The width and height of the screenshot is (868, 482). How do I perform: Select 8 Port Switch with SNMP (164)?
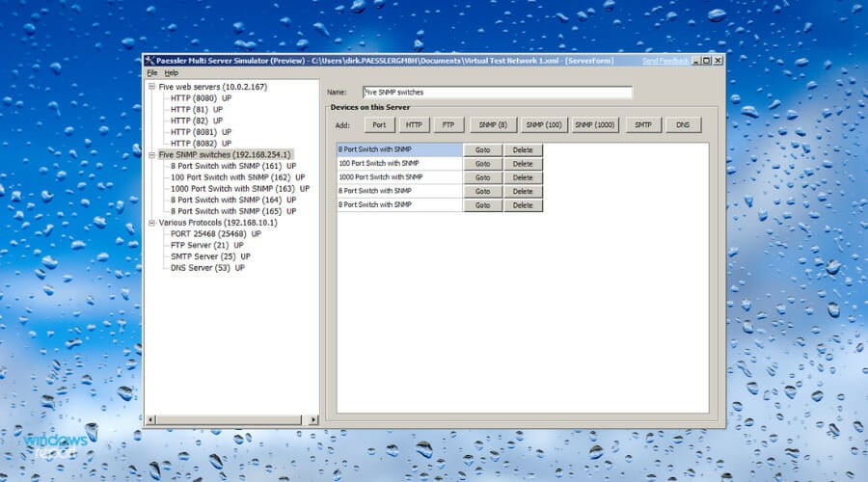click(x=233, y=200)
